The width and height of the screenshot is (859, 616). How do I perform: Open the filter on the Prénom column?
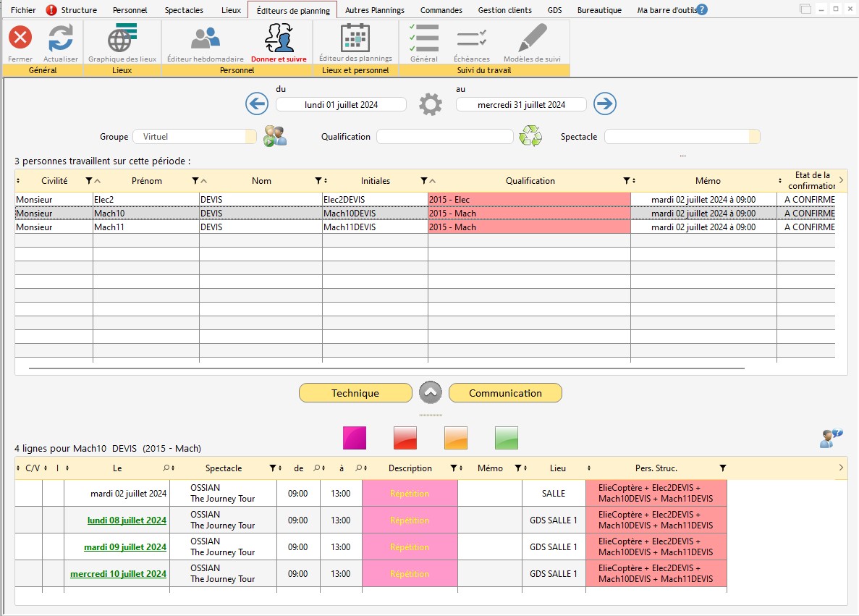(x=195, y=181)
